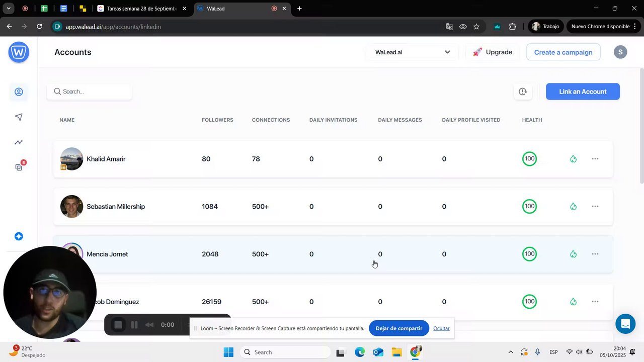
Task: Open Microsoft Edge from the taskbar
Action: [359, 352]
